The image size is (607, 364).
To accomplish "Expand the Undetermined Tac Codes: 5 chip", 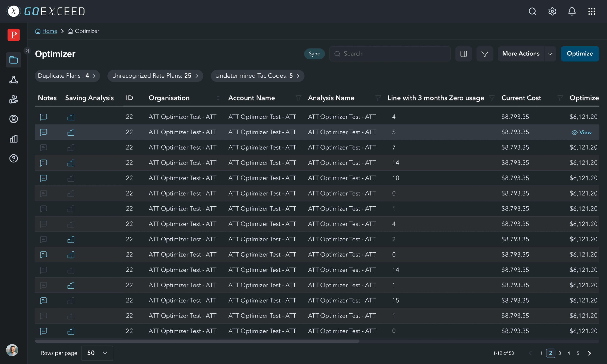I will (x=258, y=76).
